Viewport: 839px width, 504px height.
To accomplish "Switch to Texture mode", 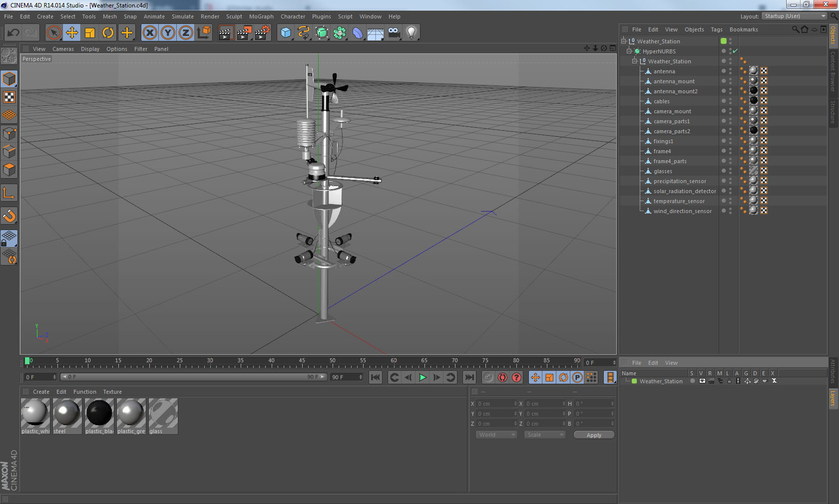I will tap(9, 97).
